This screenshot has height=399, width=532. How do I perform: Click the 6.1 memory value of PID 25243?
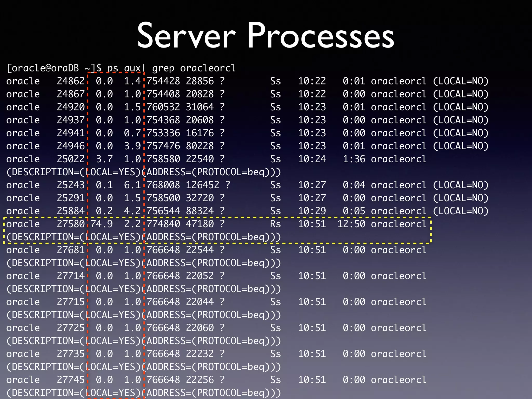pyautogui.click(x=132, y=185)
